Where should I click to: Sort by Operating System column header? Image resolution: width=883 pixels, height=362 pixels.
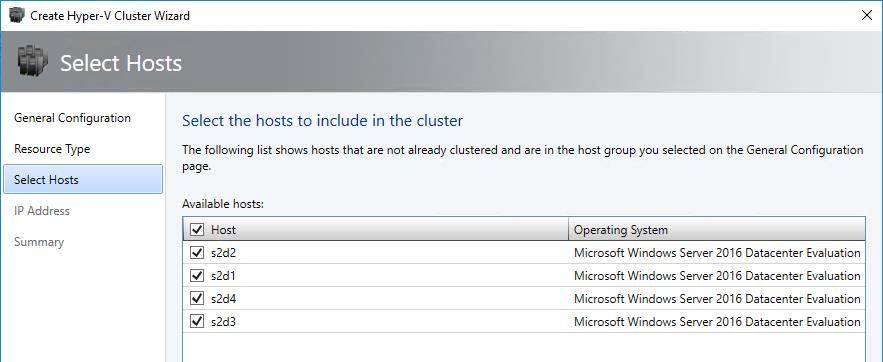pos(717,230)
